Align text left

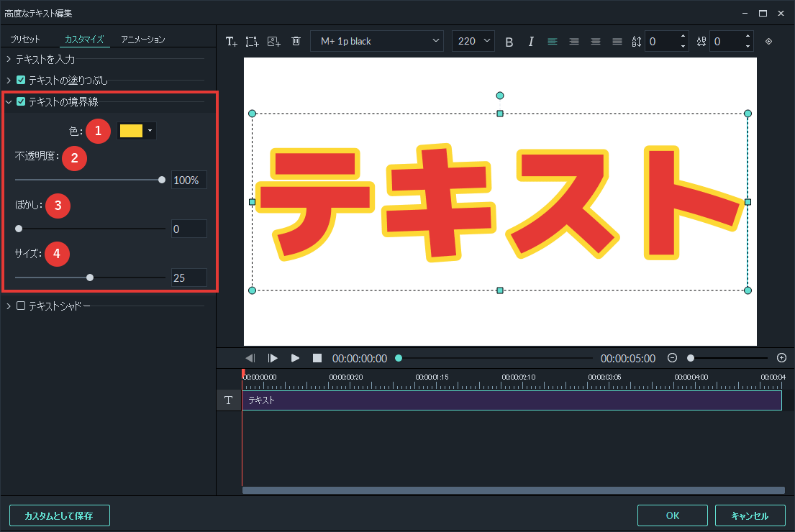click(553, 42)
